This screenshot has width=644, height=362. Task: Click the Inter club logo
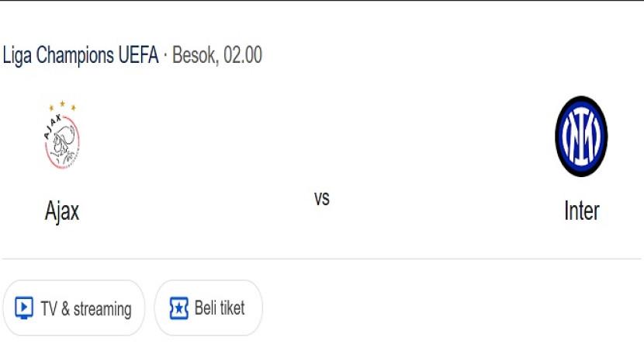click(581, 137)
